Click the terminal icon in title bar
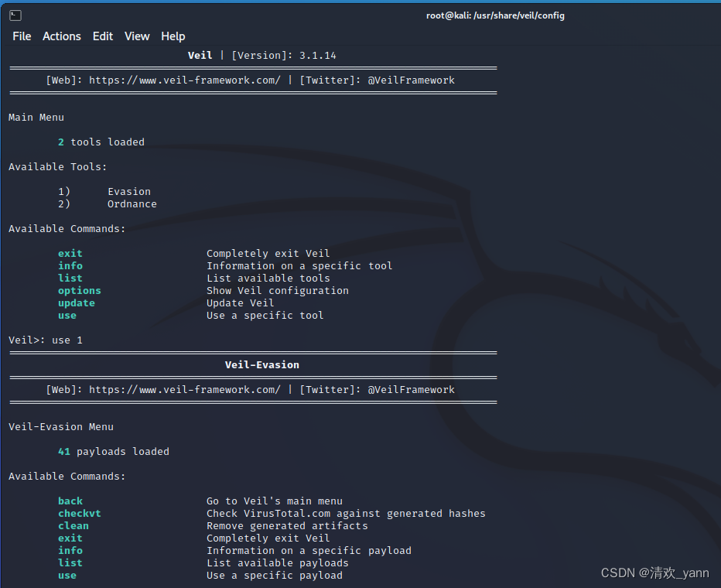 (15, 15)
